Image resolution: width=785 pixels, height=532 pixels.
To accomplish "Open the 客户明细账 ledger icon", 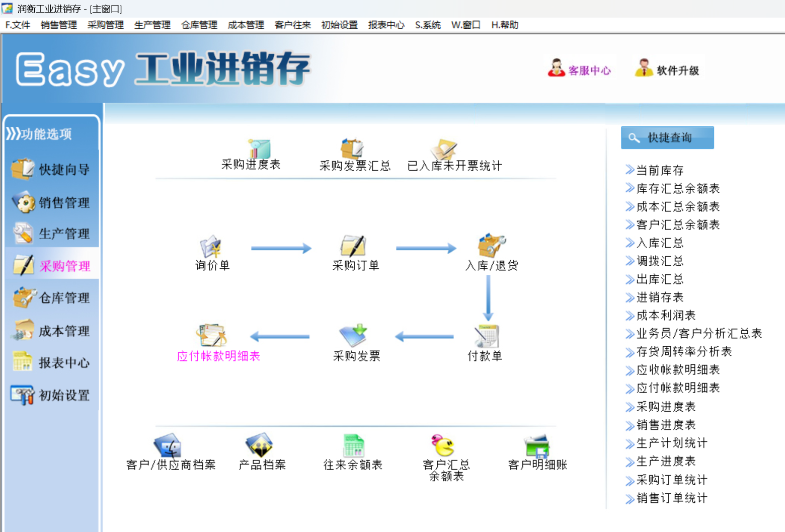I will 536,446.
